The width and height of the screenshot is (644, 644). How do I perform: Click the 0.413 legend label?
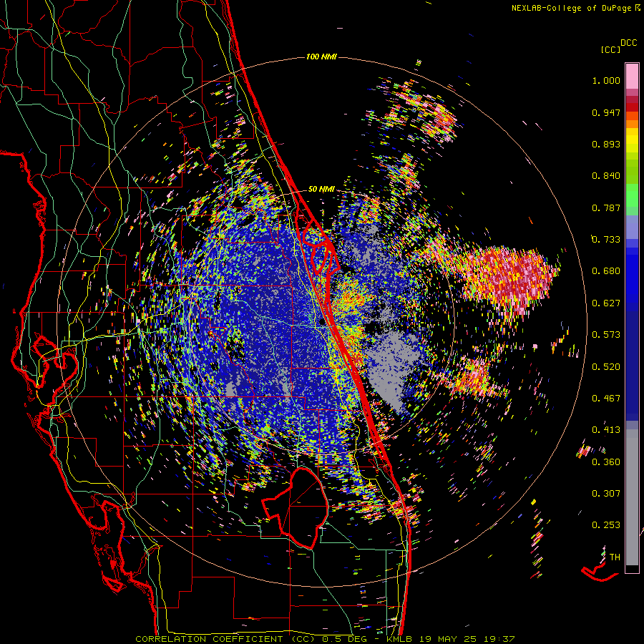click(606, 430)
